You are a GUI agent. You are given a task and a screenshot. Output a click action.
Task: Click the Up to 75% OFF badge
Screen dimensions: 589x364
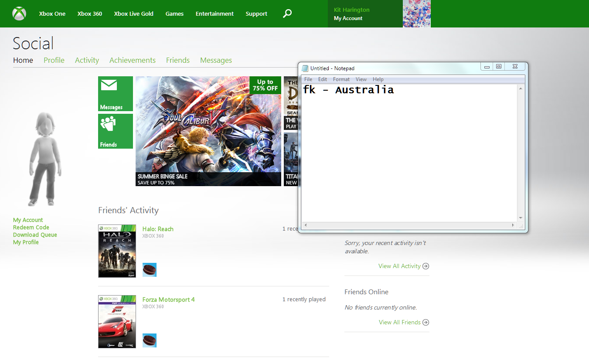point(265,85)
